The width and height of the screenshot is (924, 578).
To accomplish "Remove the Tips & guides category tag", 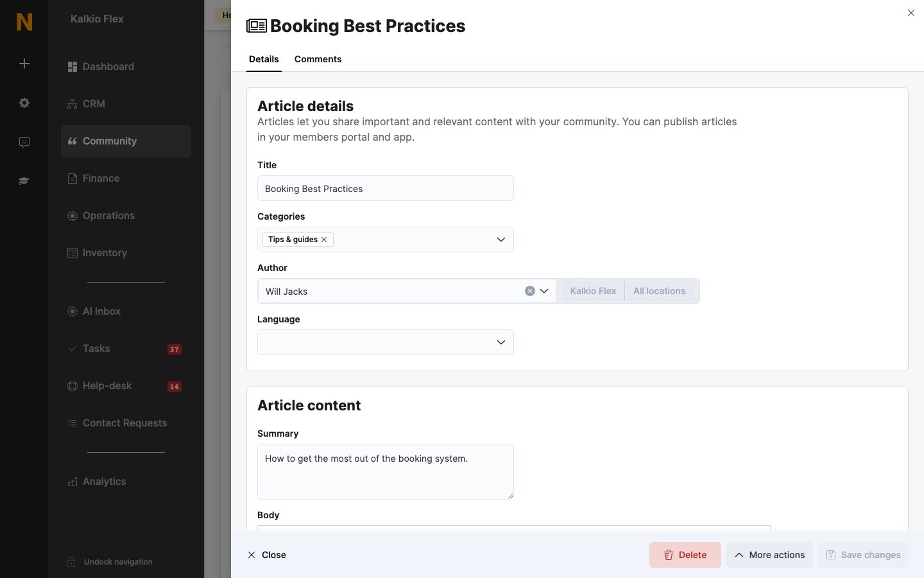I will 324,240.
